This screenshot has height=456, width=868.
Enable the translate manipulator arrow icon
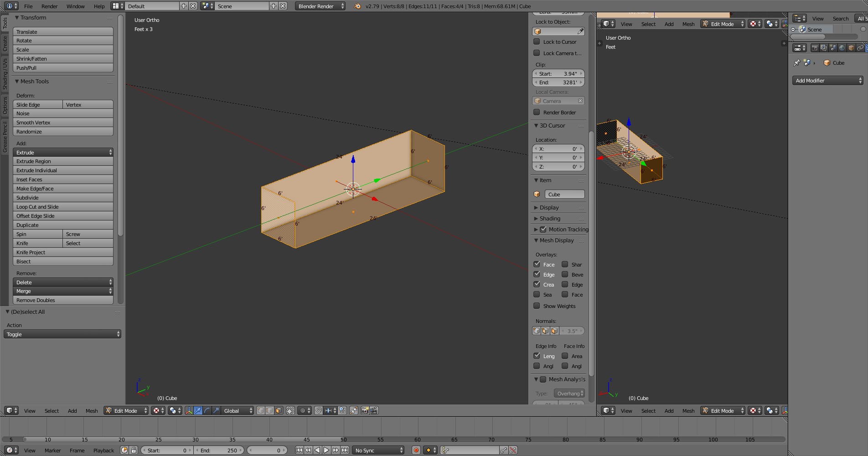[198, 410]
